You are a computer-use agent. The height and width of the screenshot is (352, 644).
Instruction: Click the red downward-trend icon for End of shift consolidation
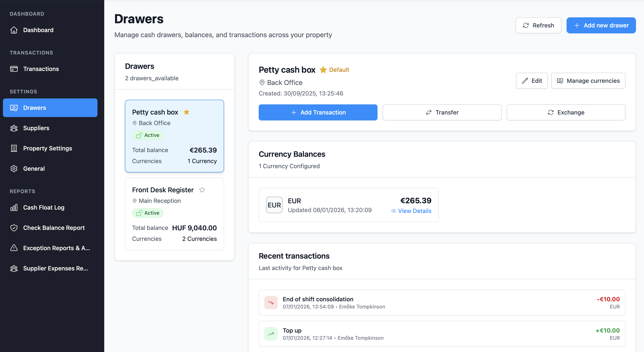tap(271, 302)
